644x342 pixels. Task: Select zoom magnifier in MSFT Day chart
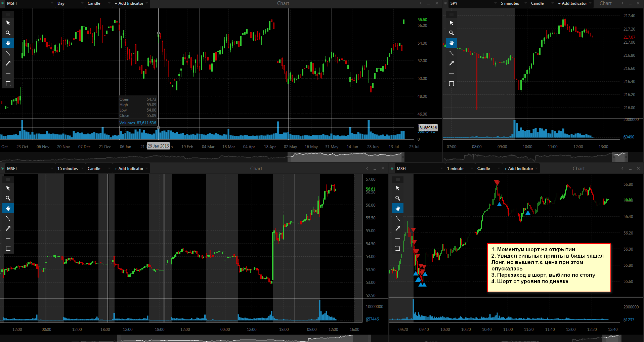[8, 33]
